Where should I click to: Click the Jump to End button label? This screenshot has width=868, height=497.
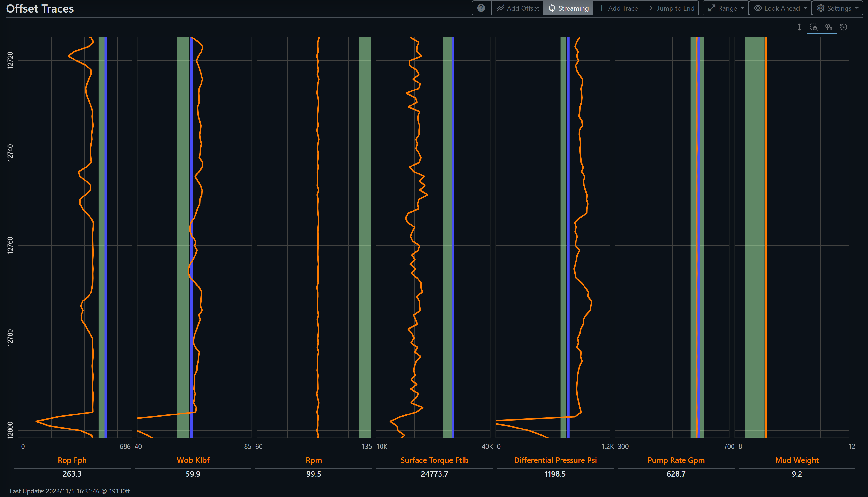676,8
